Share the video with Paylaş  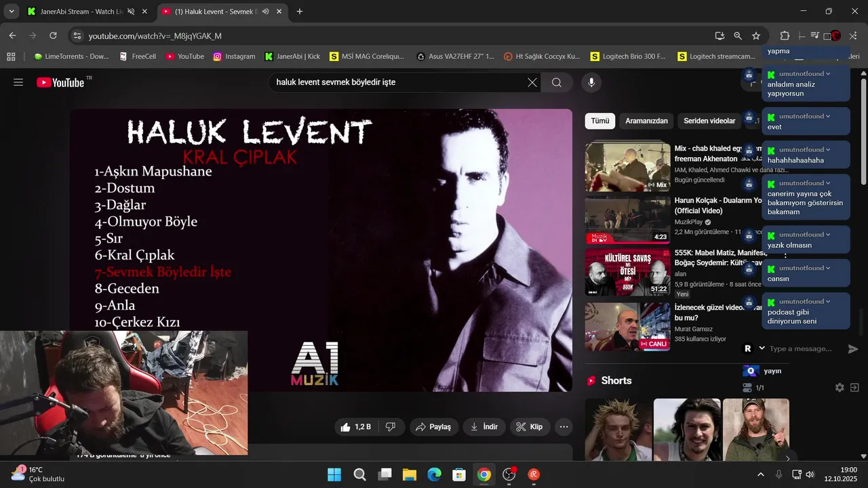pyautogui.click(x=433, y=427)
